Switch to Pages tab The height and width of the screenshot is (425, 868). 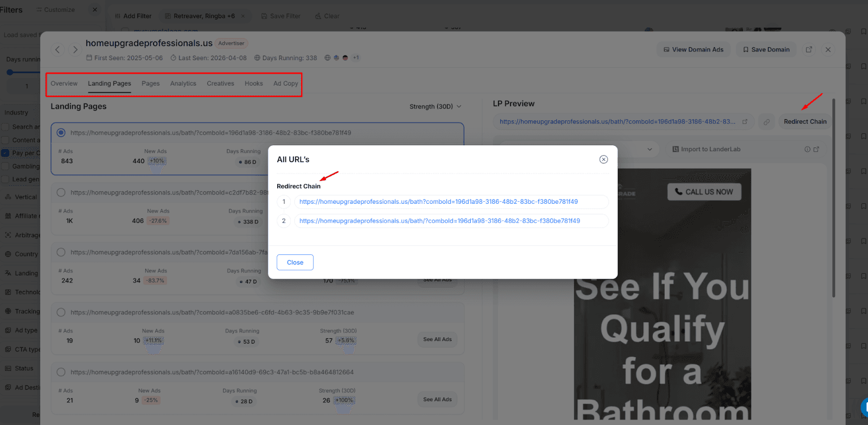point(150,83)
